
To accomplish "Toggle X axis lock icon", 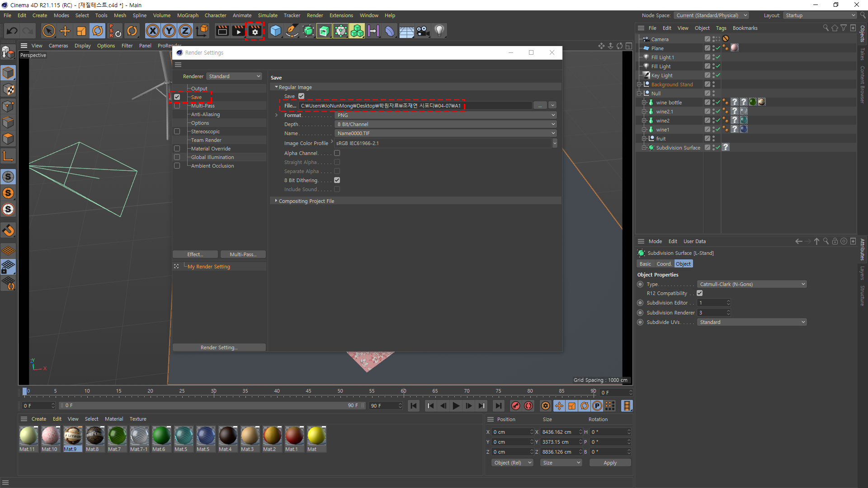I will 153,31.
